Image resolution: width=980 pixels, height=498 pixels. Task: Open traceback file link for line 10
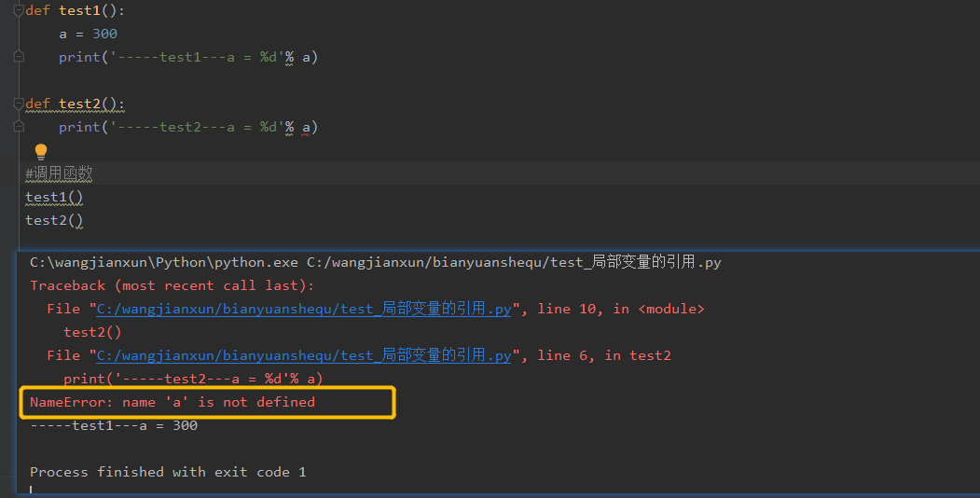(x=304, y=309)
